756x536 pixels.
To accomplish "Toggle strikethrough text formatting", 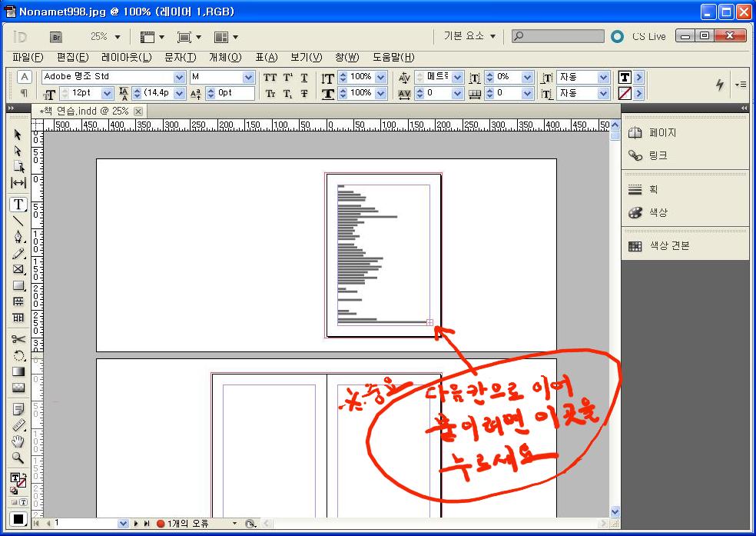I will coord(304,94).
